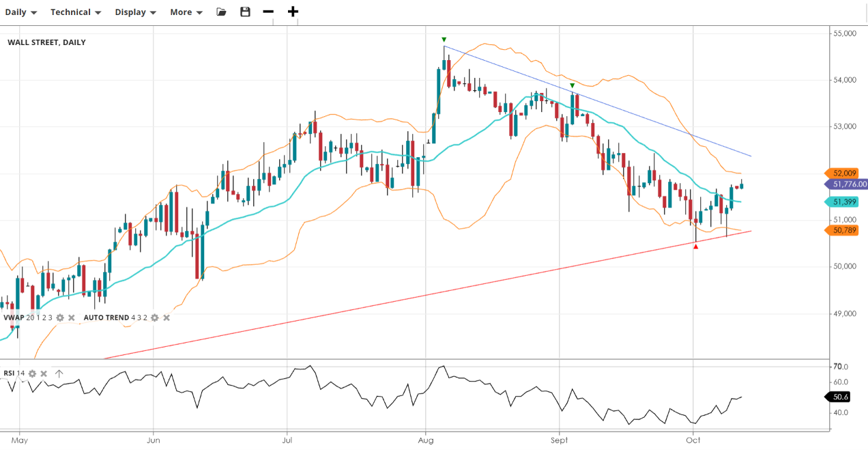Remove the VWAP indicator
868x450 pixels.
[71, 318]
